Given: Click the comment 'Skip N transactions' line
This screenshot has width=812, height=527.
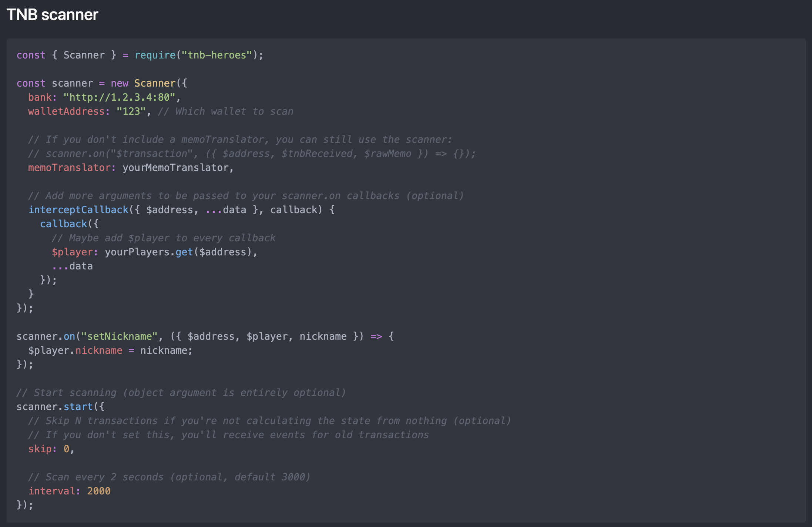Looking at the screenshot, I should (x=270, y=421).
